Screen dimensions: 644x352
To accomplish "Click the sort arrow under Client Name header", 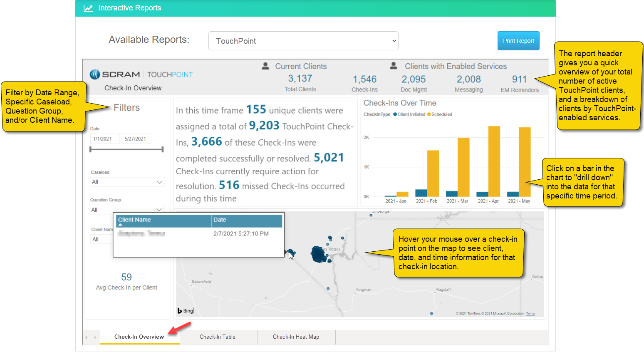I will pyautogui.click(x=120, y=225).
